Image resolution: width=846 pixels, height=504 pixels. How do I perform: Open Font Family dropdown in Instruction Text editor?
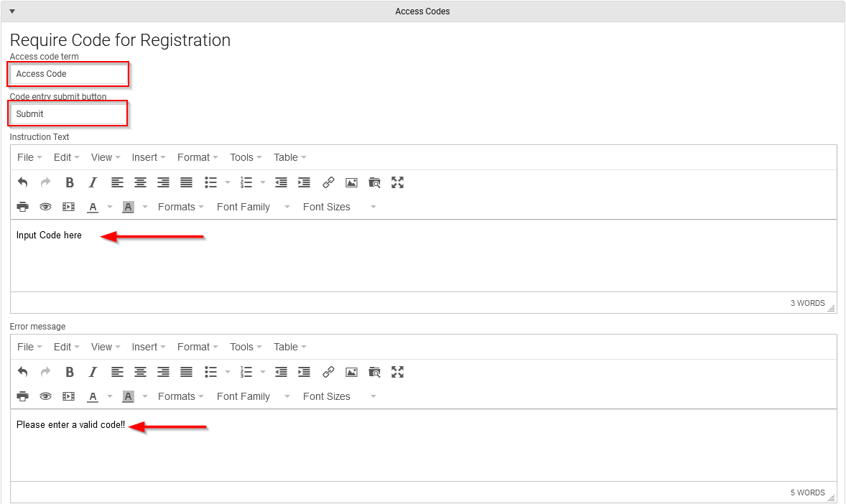pos(253,207)
